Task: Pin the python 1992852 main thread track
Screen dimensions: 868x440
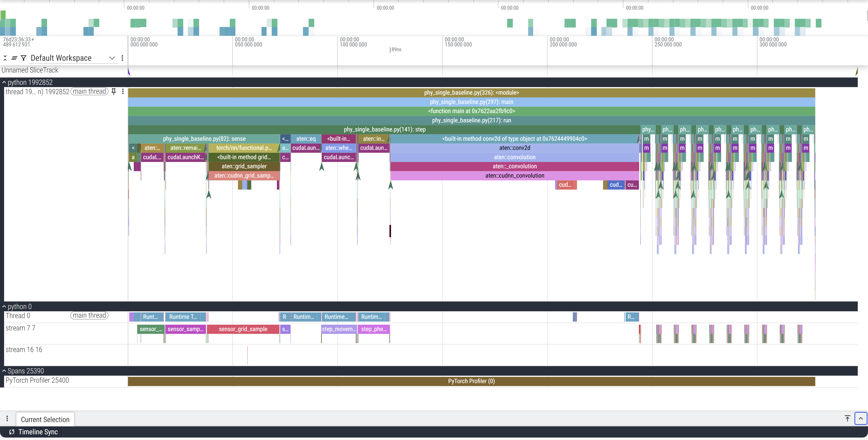Action: coord(114,91)
